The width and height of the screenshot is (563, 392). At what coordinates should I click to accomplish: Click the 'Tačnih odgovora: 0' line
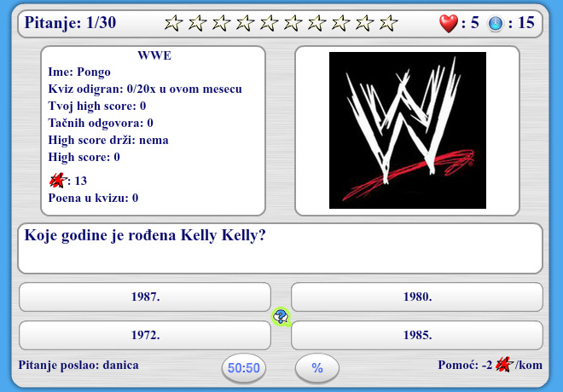(x=101, y=123)
